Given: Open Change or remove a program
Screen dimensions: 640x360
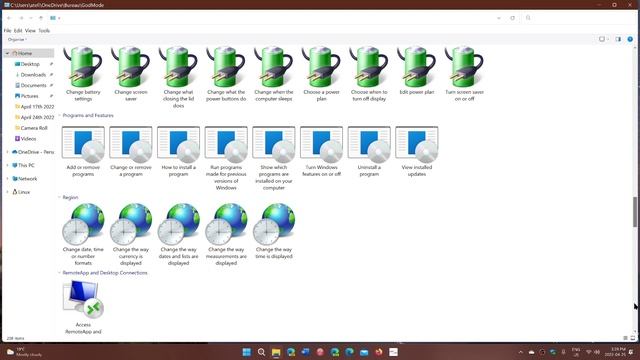Looking at the screenshot, I should [131, 151].
